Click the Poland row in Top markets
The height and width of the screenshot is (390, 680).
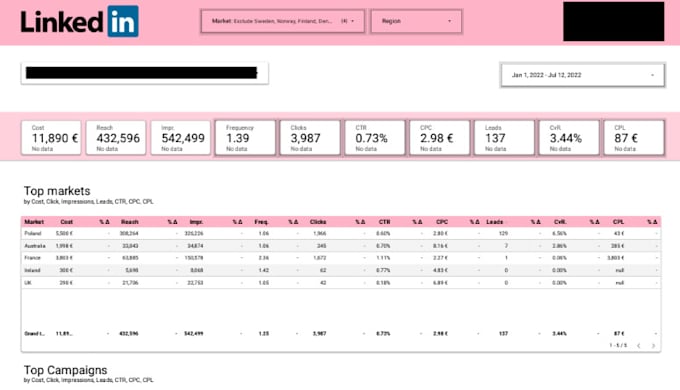click(x=341, y=233)
